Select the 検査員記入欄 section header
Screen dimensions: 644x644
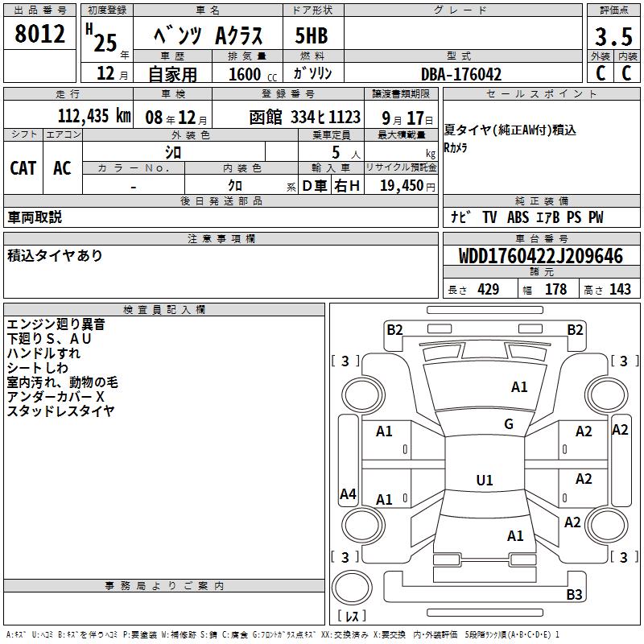(164, 310)
